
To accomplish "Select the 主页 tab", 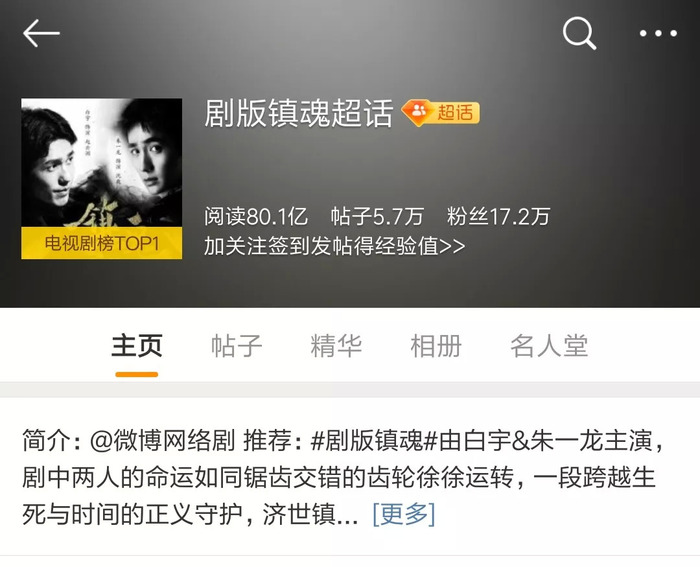I will pyautogui.click(x=137, y=346).
